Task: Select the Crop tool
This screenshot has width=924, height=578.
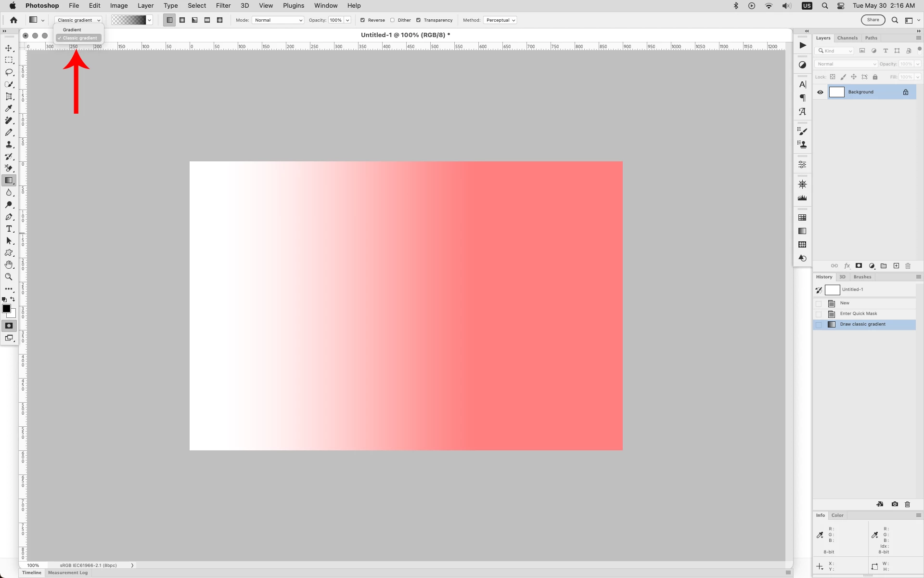Action: coord(9,96)
